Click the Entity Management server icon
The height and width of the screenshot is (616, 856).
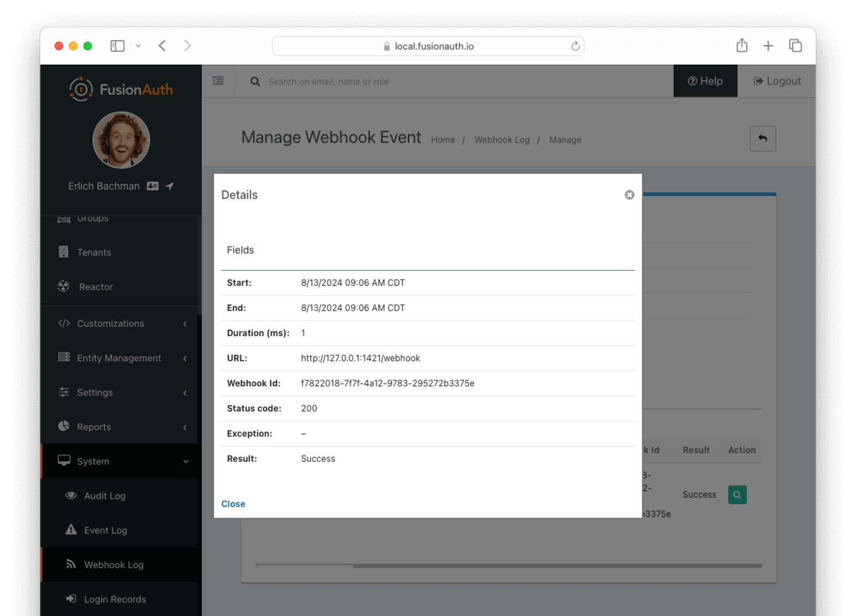pyautogui.click(x=64, y=357)
